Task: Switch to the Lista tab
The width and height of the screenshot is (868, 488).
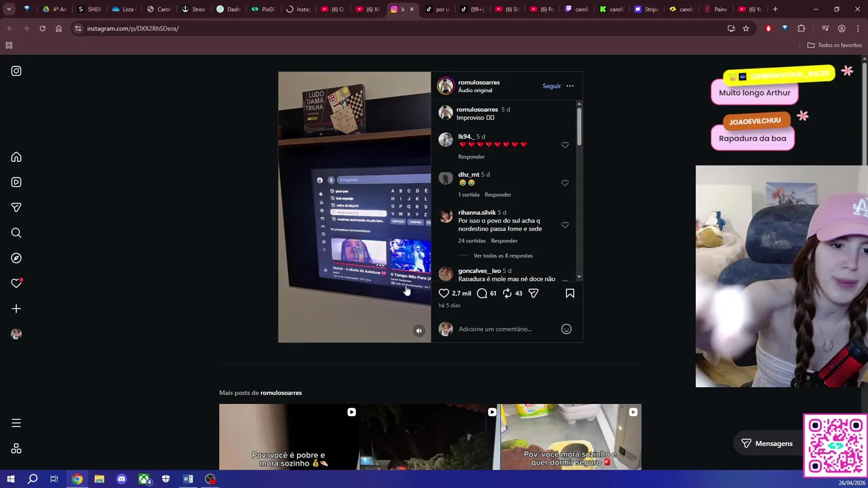Action: click(124, 9)
